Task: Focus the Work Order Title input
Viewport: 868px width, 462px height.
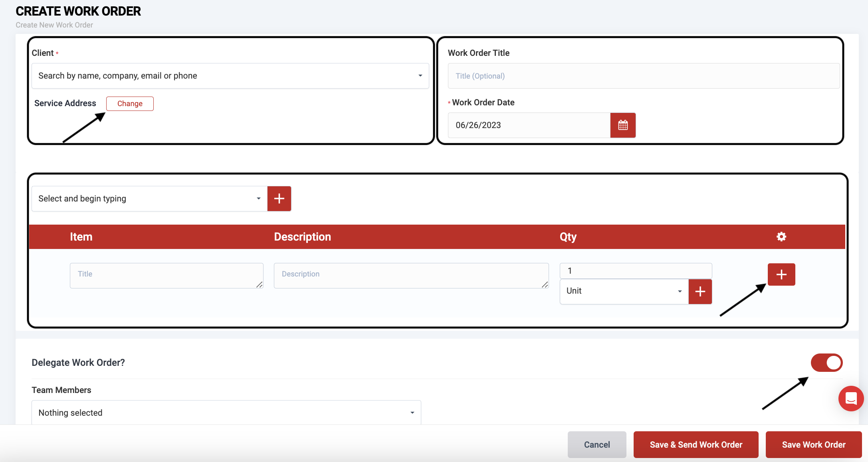Action: pyautogui.click(x=643, y=76)
